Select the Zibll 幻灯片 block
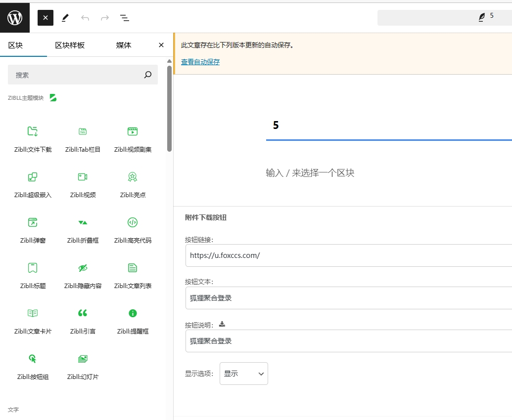Viewport: 512px width, 420px height. click(82, 359)
